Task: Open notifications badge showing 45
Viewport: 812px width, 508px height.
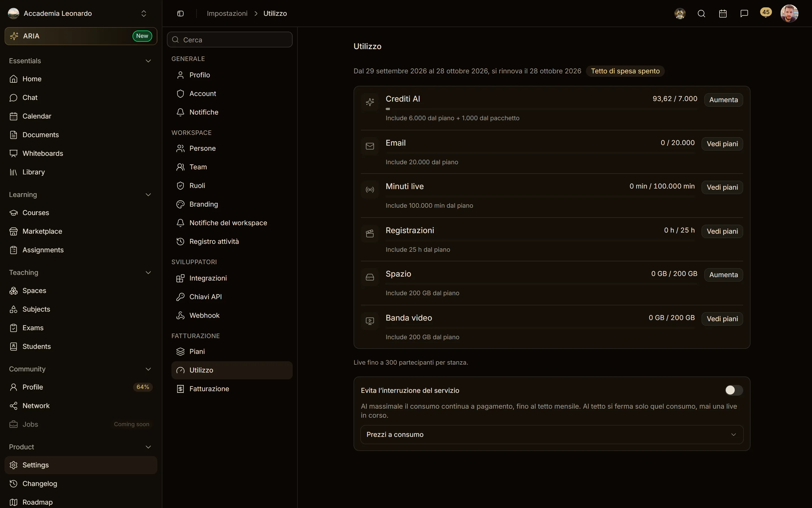Action: pyautogui.click(x=766, y=12)
